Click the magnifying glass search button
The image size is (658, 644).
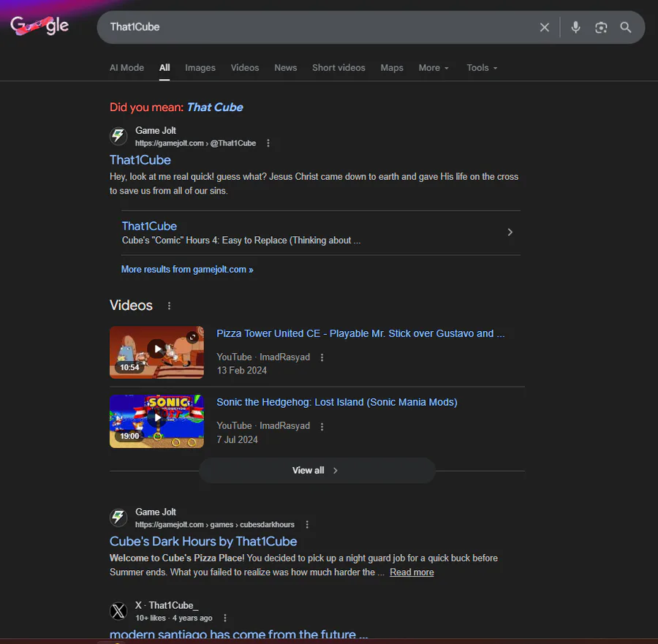click(625, 27)
